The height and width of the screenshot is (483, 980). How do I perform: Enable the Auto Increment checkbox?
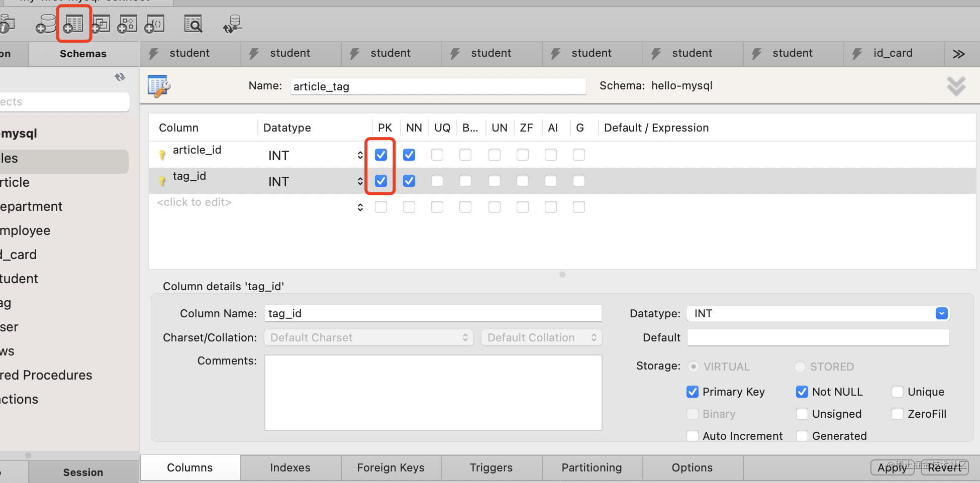pos(693,436)
